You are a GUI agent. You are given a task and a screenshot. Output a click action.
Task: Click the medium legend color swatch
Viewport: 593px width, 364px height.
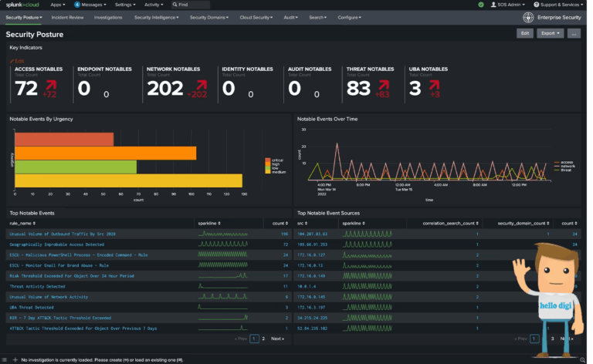pos(268,172)
